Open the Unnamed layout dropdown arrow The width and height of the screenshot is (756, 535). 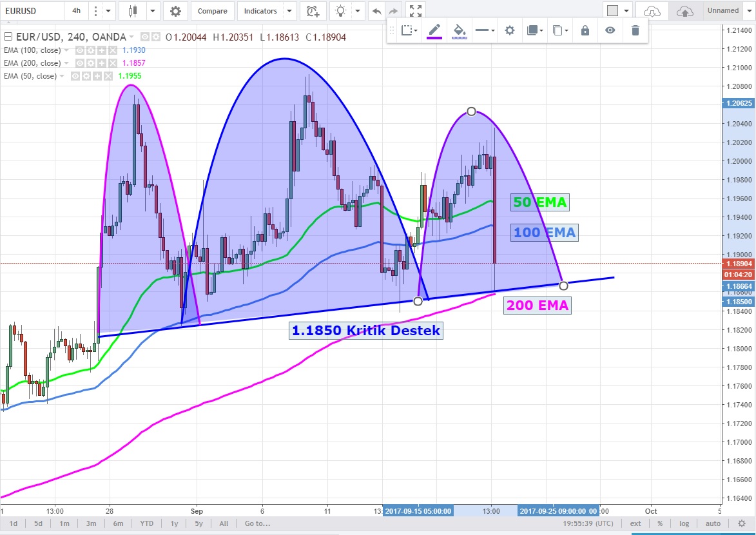tap(748, 11)
